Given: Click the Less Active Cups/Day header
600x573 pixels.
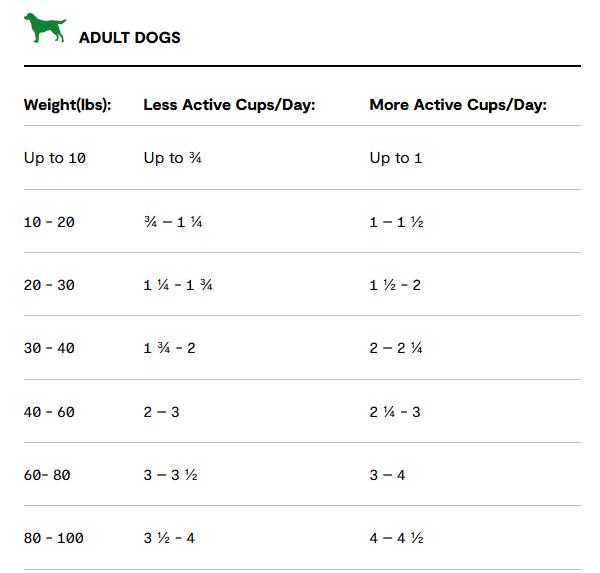Looking at the screenshot, I should coord(229,105).
